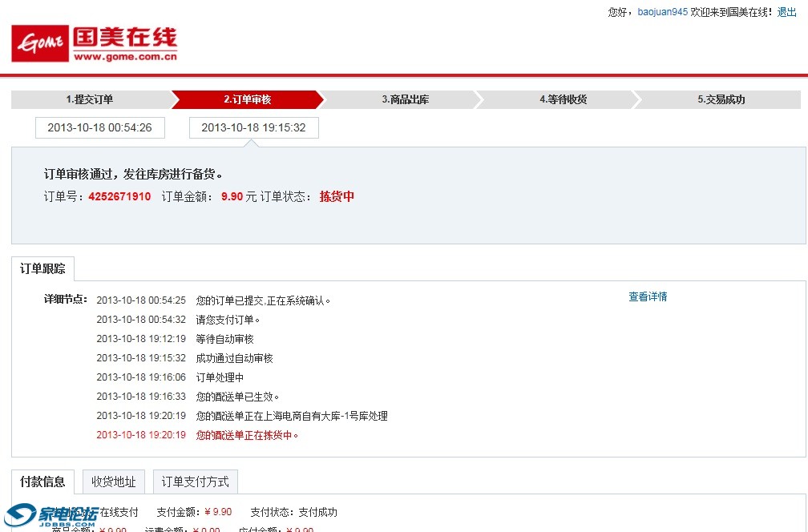Click the timestamp 2013-10-18 19:15:32 box
This screenshot has width=808, height=532.
pyautogui.click(x=253, y=127)
